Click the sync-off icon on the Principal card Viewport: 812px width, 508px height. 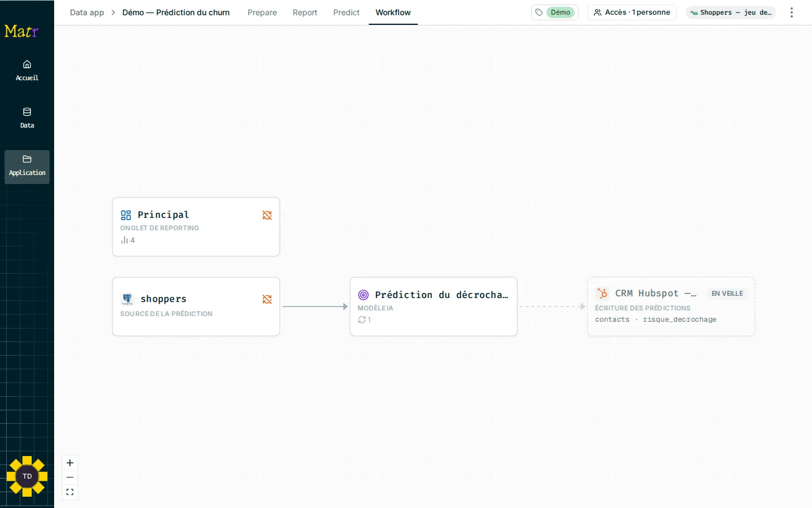pyautogui.click(x=267, y=215)
